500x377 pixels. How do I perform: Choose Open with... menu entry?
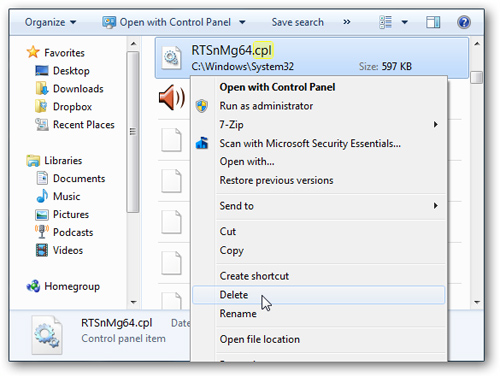coord(319,162)
